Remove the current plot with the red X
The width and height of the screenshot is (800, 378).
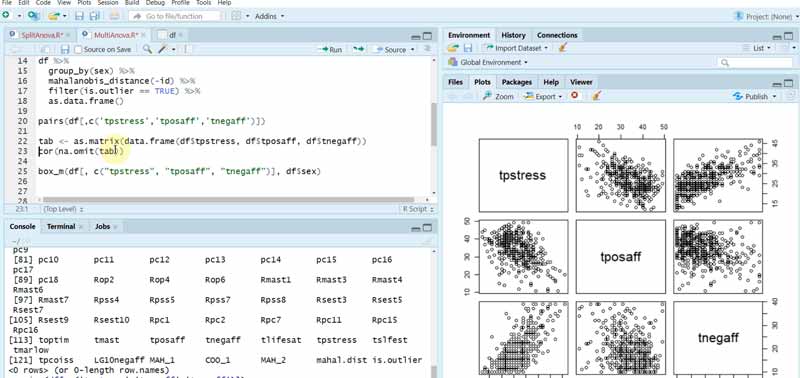point(575,95)
